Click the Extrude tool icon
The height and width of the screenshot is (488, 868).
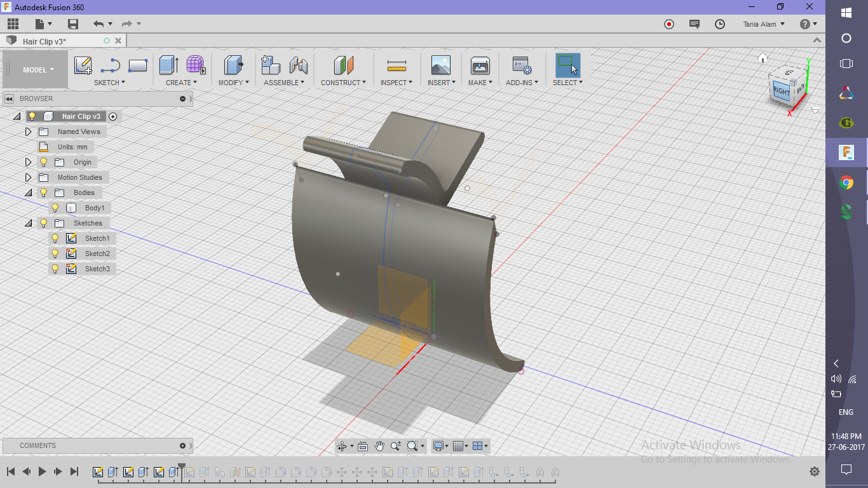click(168, 65)
